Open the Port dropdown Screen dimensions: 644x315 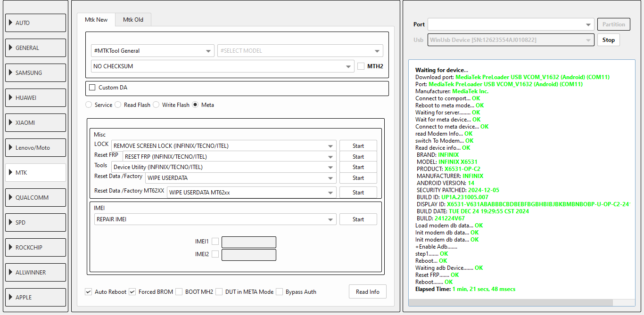click(511, 24)
